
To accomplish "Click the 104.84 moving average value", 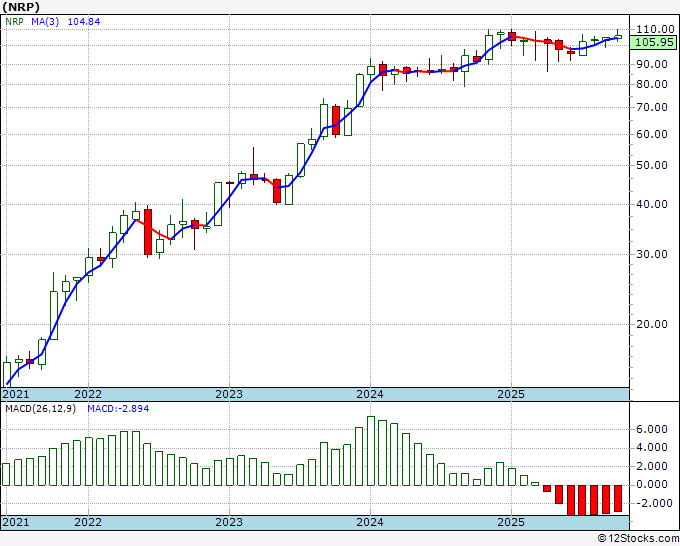I will coord(84,21).
